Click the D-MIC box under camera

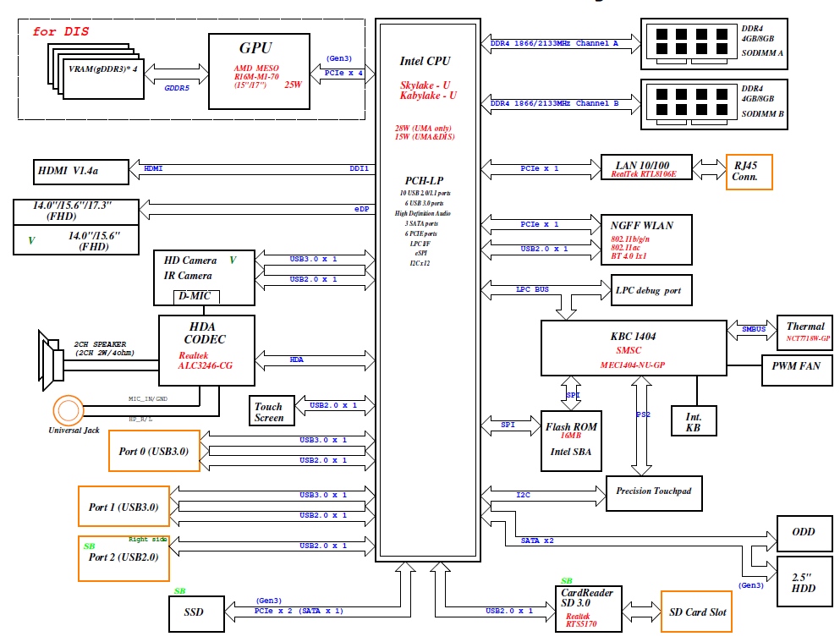tap(197, 297)
